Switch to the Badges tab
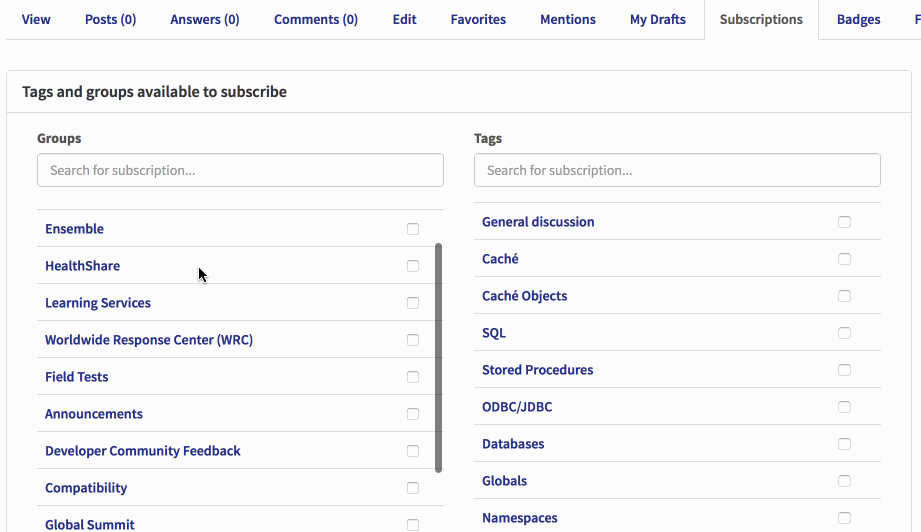Viewport: 921px width, 532px height. [x=858, y=19]
